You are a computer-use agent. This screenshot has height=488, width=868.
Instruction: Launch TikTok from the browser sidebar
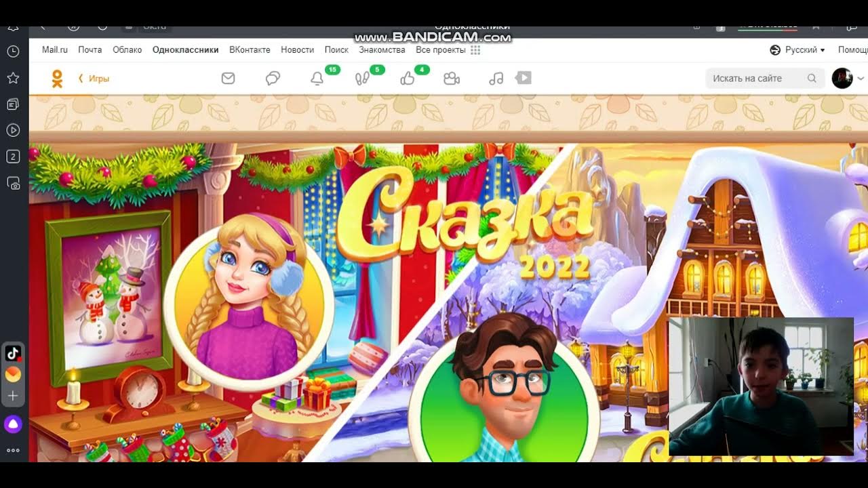coord(13,353)
